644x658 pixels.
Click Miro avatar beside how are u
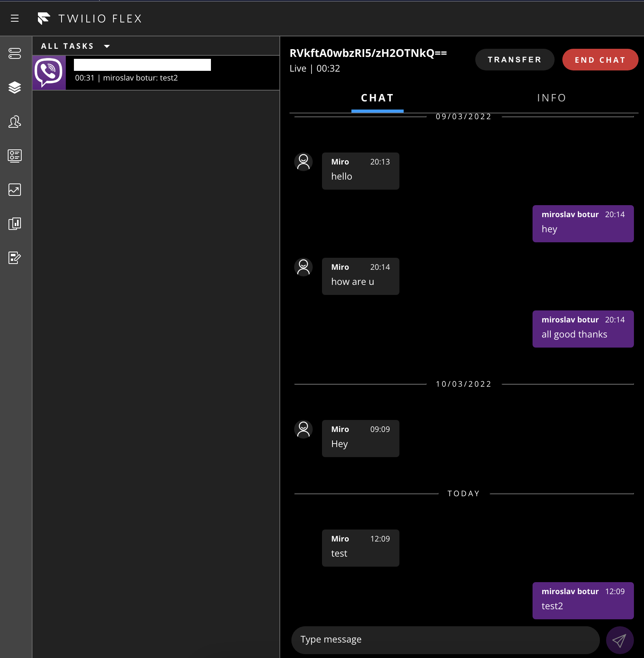pyautogui.click(x=303, y=267)
